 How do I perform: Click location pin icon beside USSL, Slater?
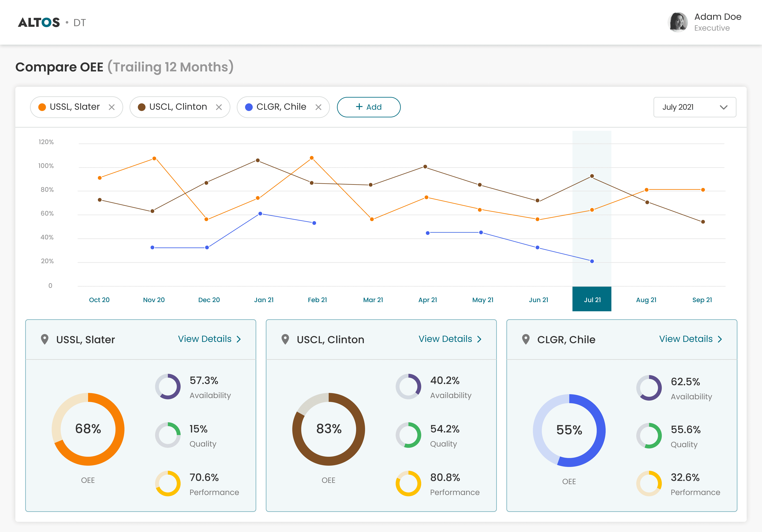pyautogui.click(x=45, y=339)
